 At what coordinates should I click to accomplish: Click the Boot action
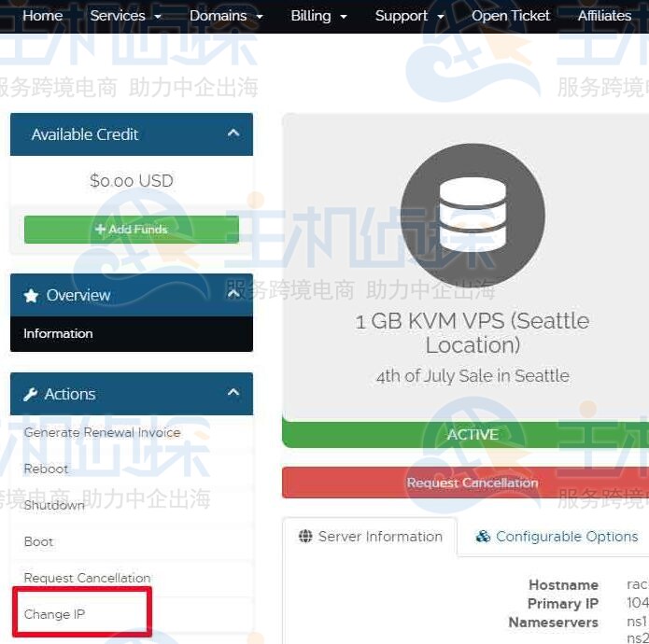[x=38, y=542]
